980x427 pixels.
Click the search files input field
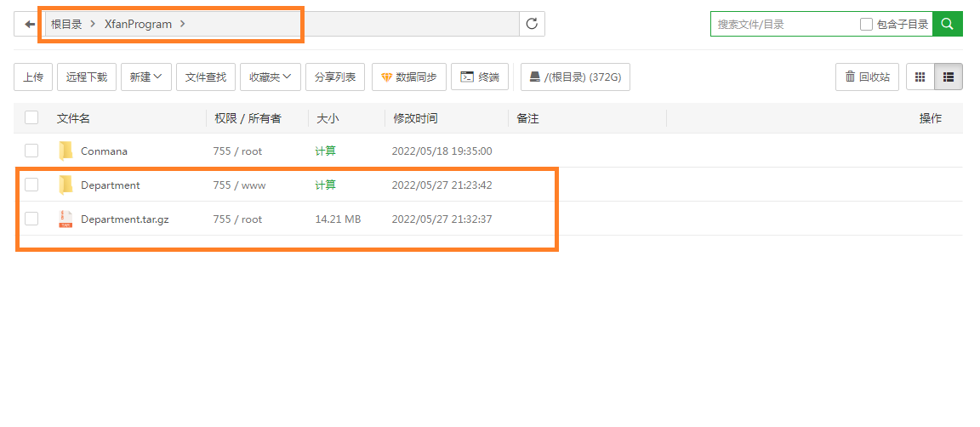(x=784, y=25)
